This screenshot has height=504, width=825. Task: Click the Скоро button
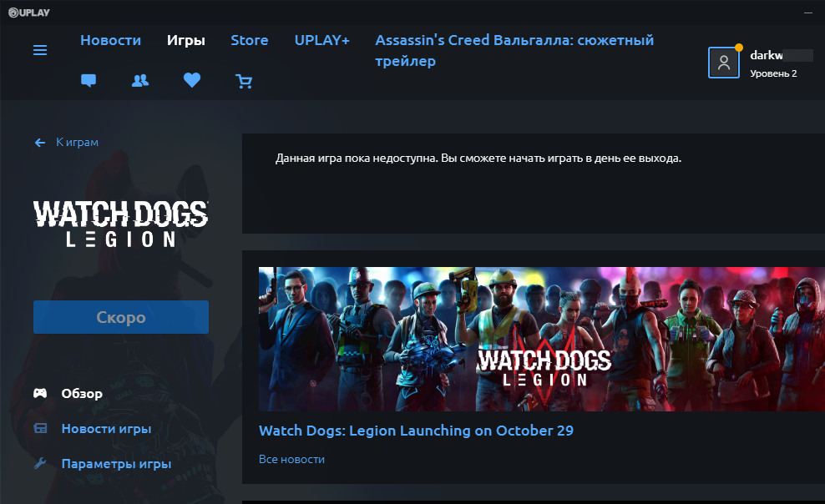(x=120, y=316)
